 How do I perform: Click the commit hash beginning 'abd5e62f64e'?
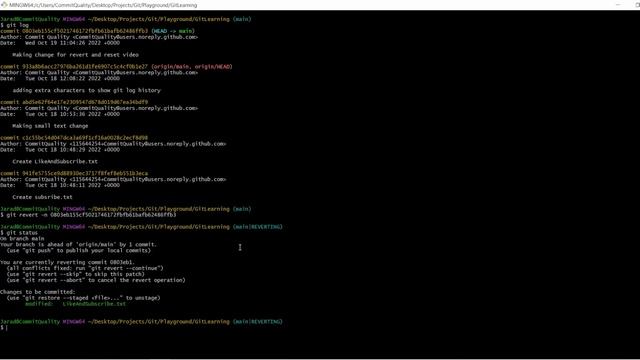85,102
